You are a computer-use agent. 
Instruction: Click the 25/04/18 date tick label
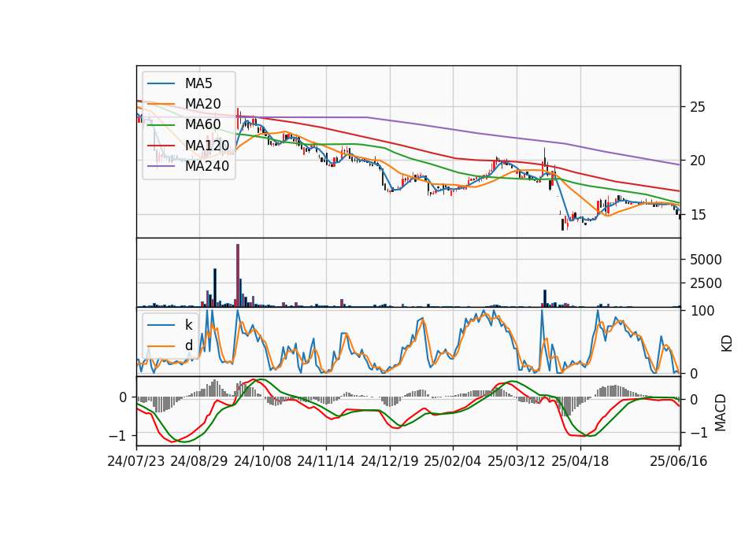coord(580,461)
